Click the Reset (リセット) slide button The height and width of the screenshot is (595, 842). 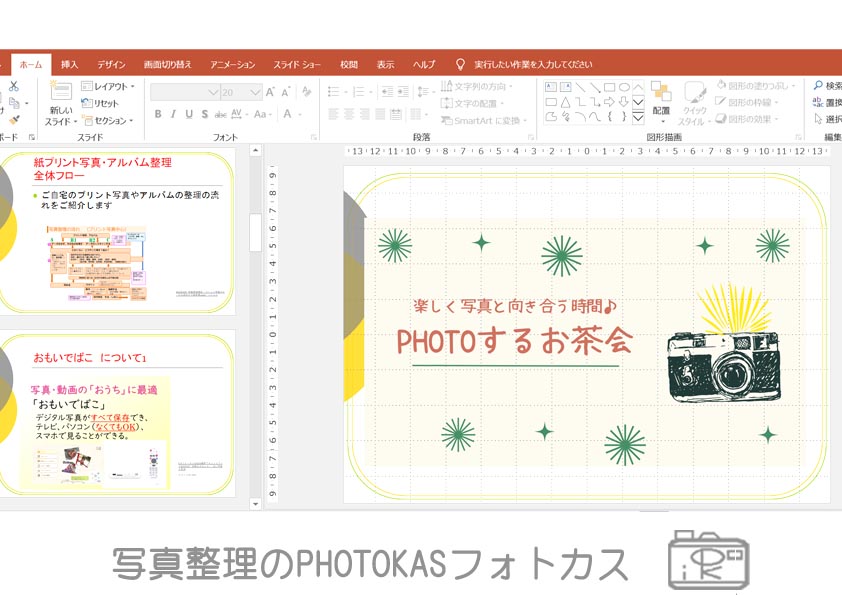coord(100,104)
